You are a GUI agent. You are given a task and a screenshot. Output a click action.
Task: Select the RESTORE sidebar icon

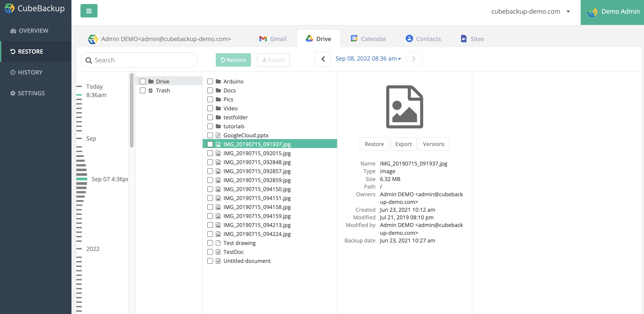[13, 51]
